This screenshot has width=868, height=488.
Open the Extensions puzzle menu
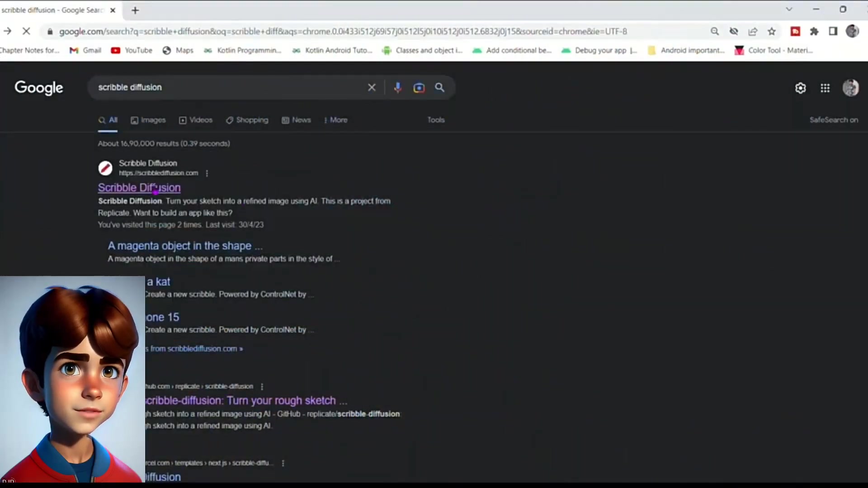click(x=814, y=31)
